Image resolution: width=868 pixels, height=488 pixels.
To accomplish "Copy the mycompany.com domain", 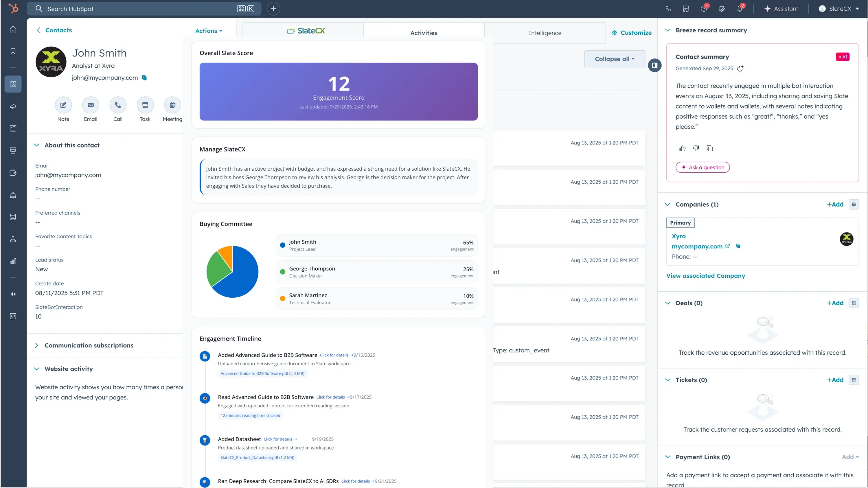I will click(x=738, y=246).
